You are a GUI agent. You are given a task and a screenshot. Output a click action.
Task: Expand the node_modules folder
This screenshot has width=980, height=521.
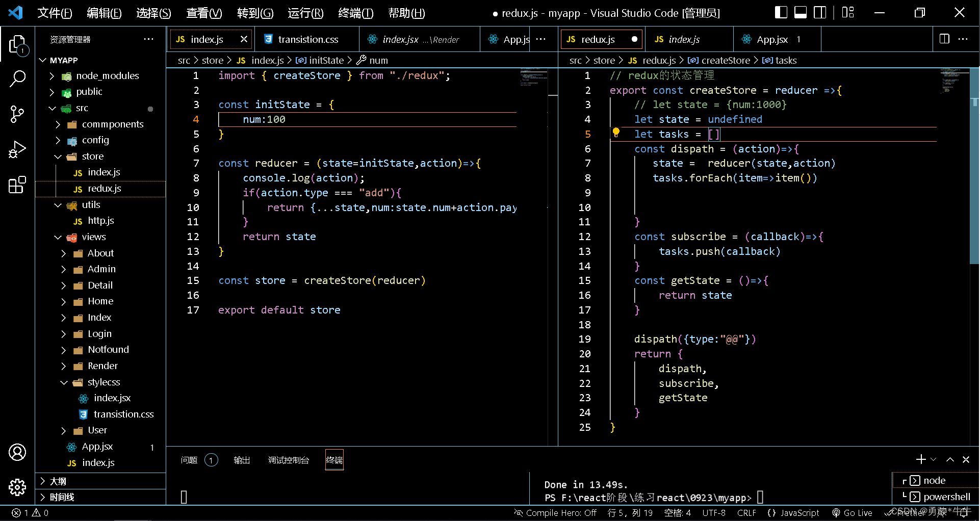click(x=107, y=76)
